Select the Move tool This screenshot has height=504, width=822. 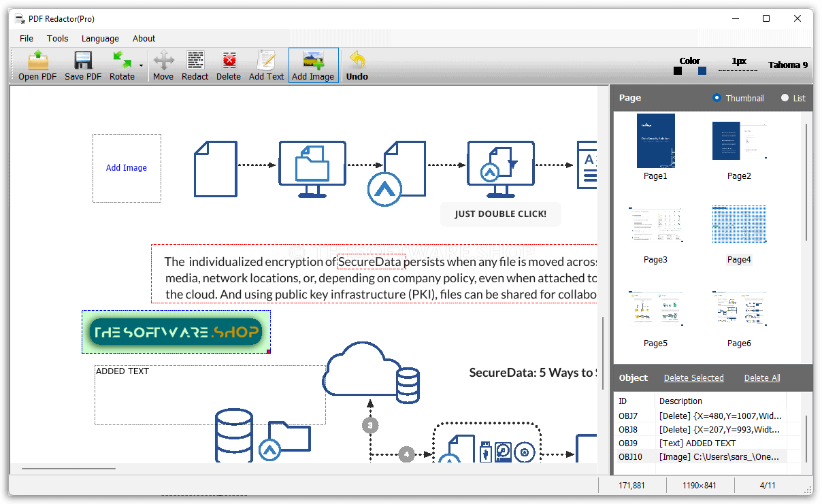(x=163, y=65)
